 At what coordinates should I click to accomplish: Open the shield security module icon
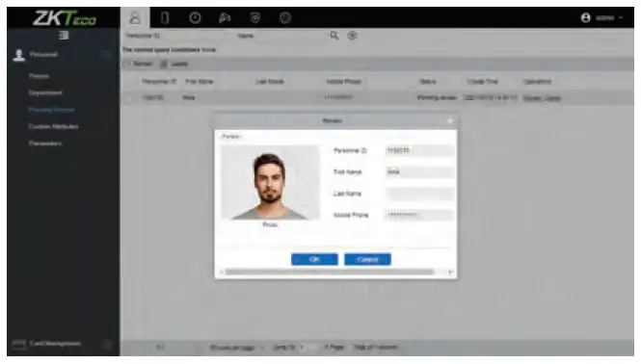tap(255, 17)
